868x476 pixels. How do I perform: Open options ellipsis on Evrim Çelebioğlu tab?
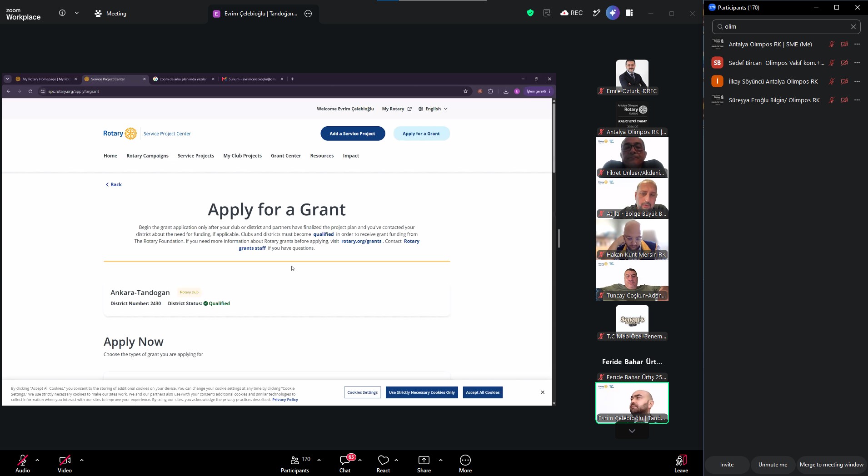point(308,14)
